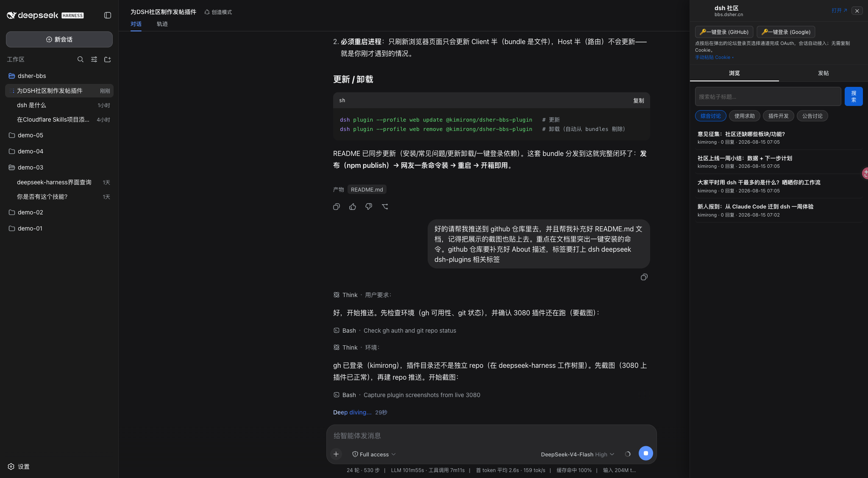Click the 手动粘贴 Cookie link
868x478 pixels.
714,57
